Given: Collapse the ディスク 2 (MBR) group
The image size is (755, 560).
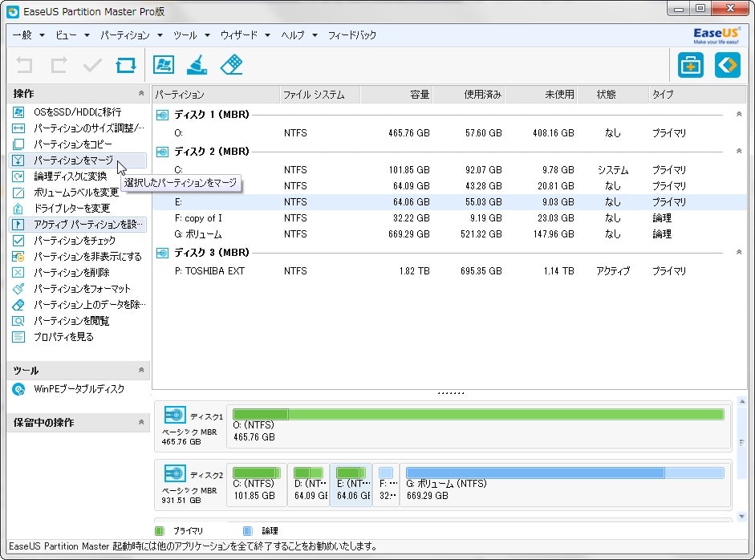Looking at the screenshot, I should coord(739,151).
